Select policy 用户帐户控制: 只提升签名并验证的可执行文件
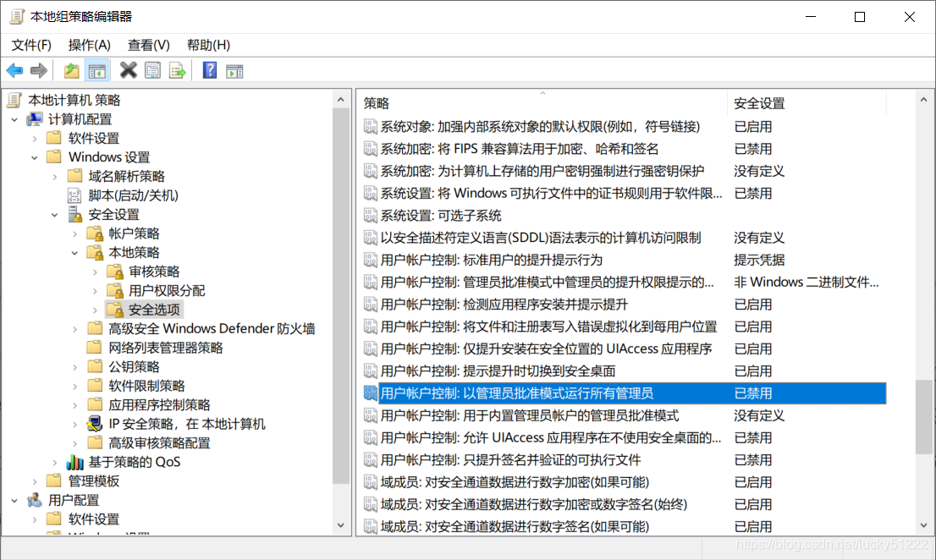This screenshot has height=560, width=936. coord(510,460)
